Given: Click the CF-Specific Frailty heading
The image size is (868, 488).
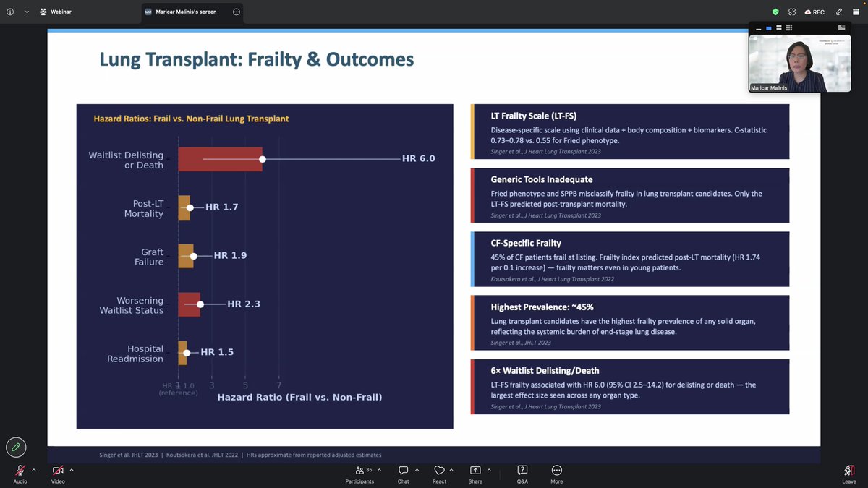Looking at the screenshot, I should 526,243.
